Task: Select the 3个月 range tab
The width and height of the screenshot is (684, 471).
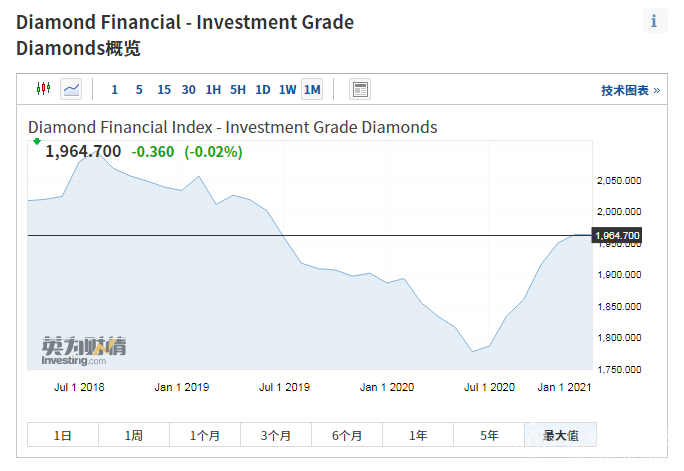Action: (276, 435)
